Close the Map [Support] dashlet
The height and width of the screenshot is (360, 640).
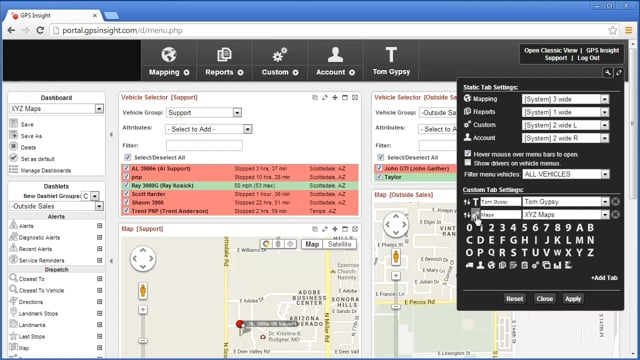point(355,229)
